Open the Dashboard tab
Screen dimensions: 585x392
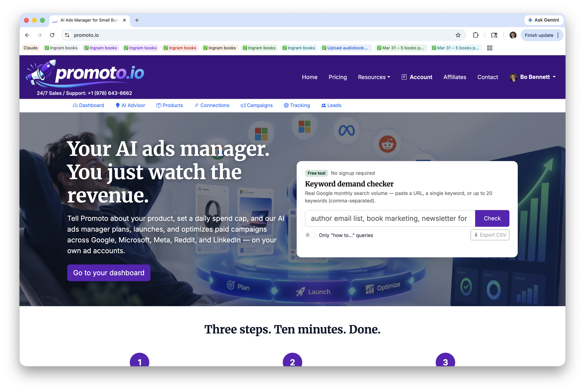pyautogui.click(x=88, y=106)
